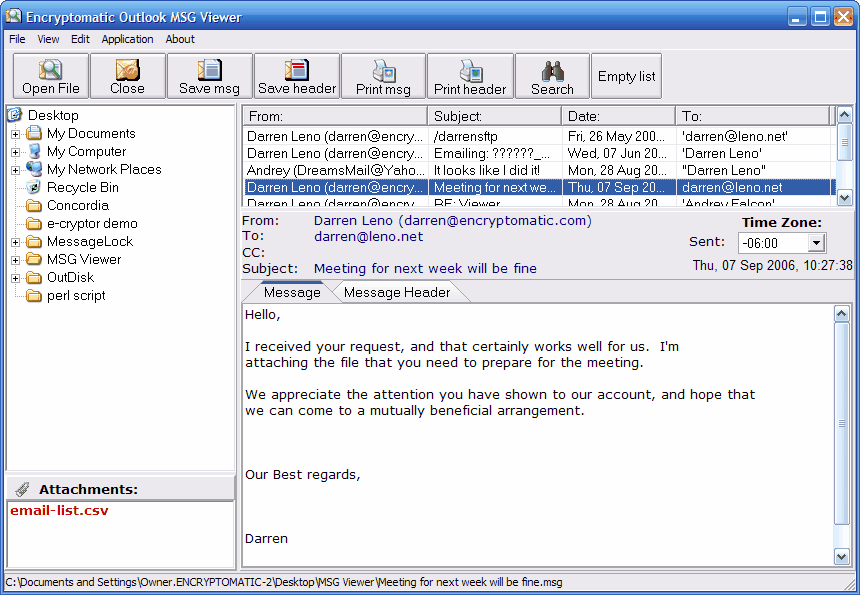860x595 pixels.
Task: Switch to the Message Header tab
Action: 397,292
